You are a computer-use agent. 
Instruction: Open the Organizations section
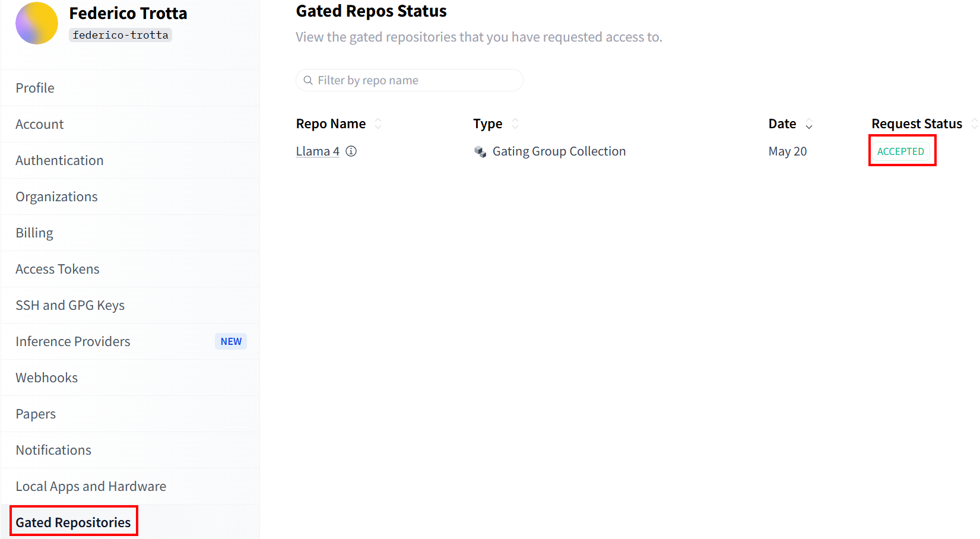click(x=56, y=196)
